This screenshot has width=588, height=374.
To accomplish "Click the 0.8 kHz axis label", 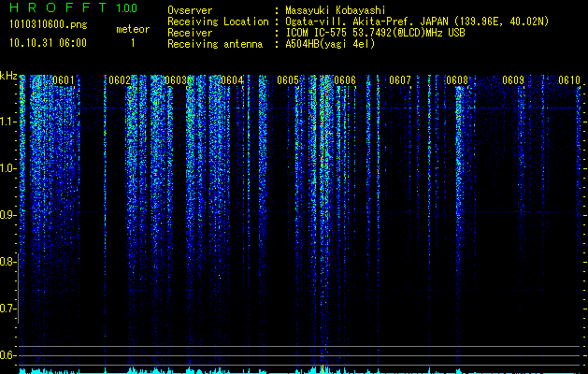I will point(7,262).
